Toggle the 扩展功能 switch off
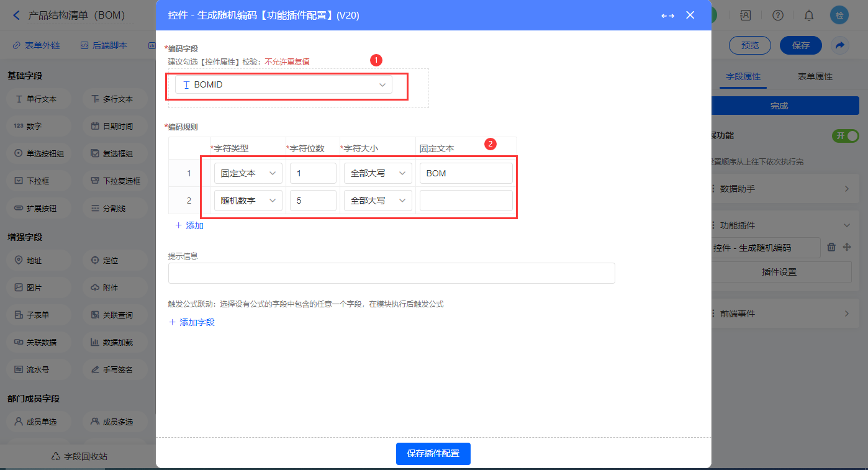The width and height of the screenshot is (868, 470). tap(845, 135)
